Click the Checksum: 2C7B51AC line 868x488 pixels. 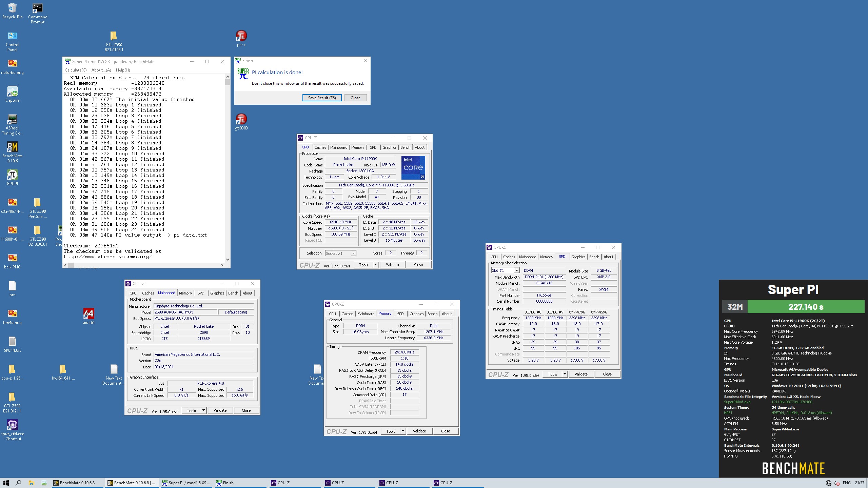click(x=91, y=246)
